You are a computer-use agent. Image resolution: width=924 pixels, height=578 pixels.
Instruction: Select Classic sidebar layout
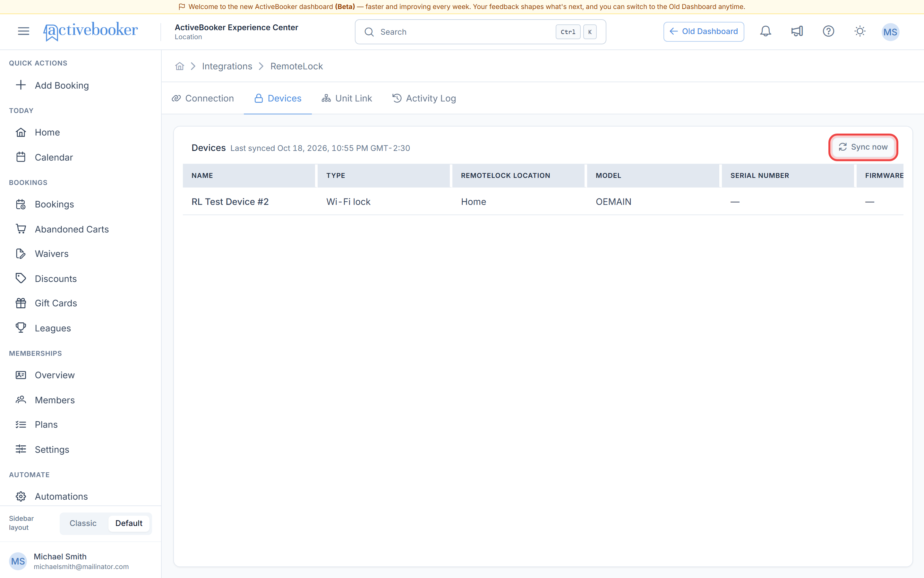tap(83, 523)
